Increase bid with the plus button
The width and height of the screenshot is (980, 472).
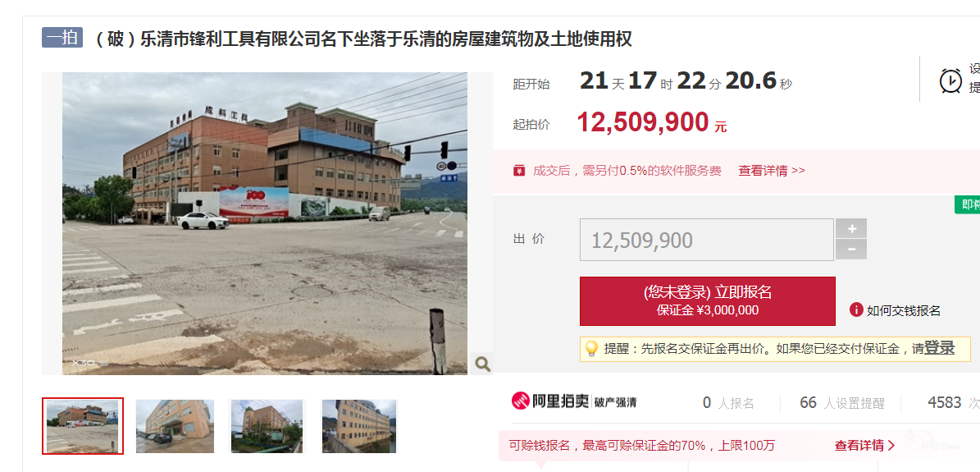(851, 228)
